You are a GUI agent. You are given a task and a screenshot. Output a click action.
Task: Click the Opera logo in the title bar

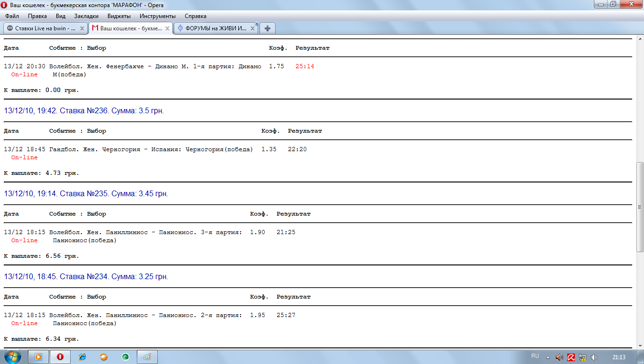click(5, 5)
